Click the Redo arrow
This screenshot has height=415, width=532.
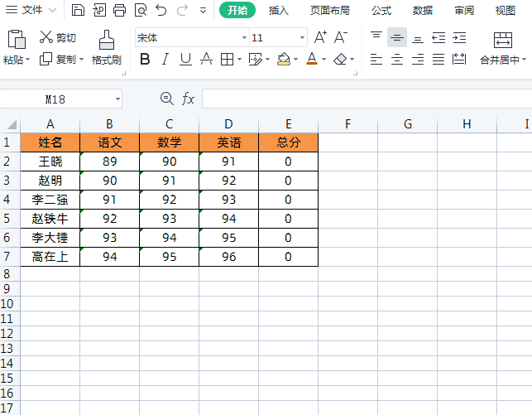[182, 10]
